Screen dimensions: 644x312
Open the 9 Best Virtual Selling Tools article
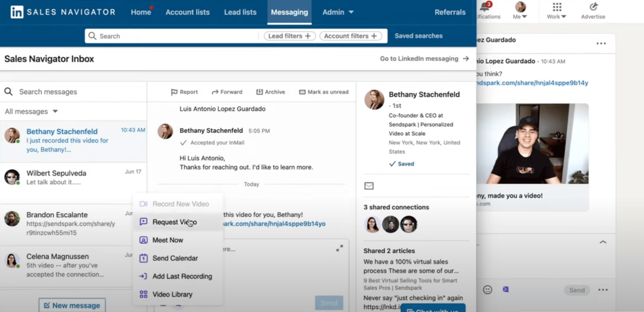(410, 284)
